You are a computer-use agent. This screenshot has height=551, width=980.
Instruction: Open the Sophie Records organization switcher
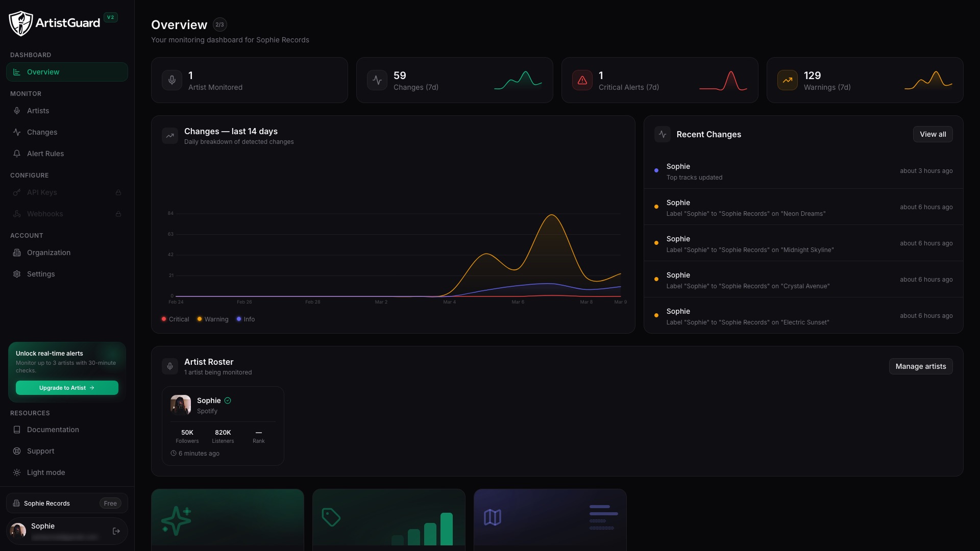click(x=67, y=503)
